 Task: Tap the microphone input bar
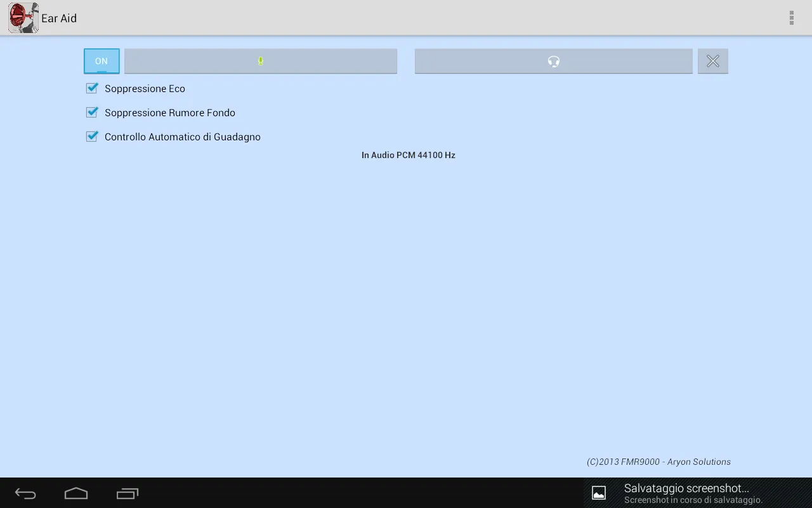point(261,61)
